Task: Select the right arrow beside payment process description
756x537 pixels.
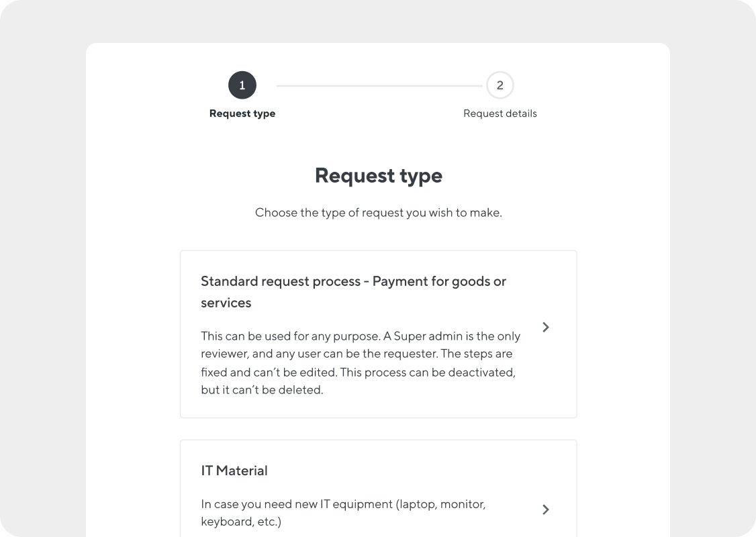Action: tap(545, 327)
